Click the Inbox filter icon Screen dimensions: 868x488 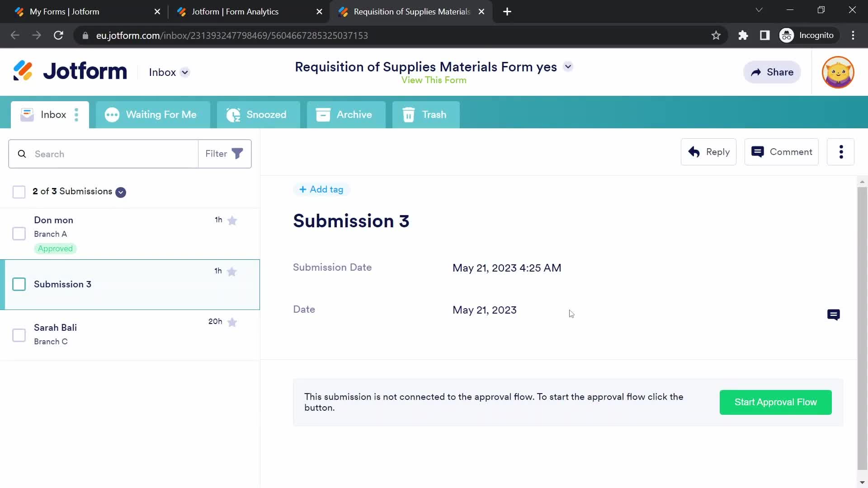coord(238,154)
